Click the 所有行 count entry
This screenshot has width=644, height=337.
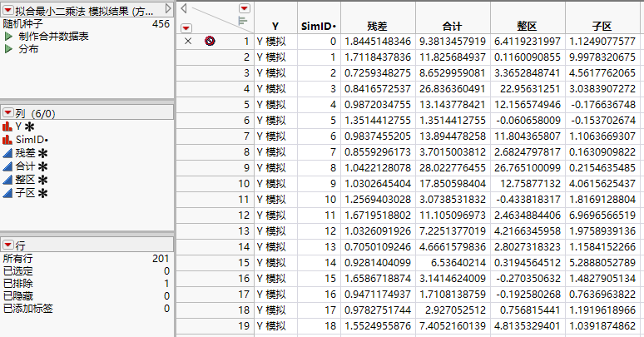coord(87,259)
